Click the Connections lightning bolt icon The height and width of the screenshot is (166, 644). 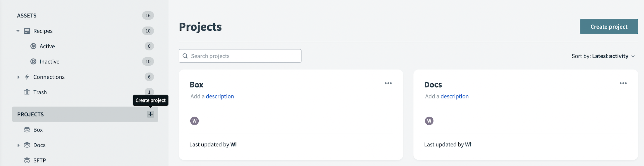click(x=27, y=77)
